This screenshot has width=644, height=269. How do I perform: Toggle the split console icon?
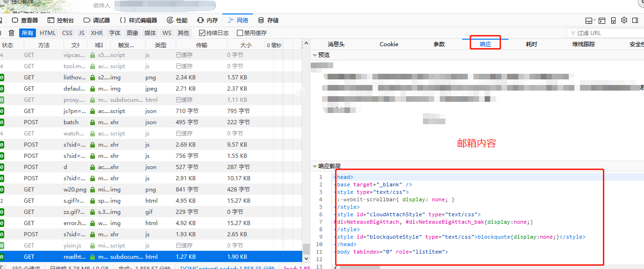click(x=601, y=20)
